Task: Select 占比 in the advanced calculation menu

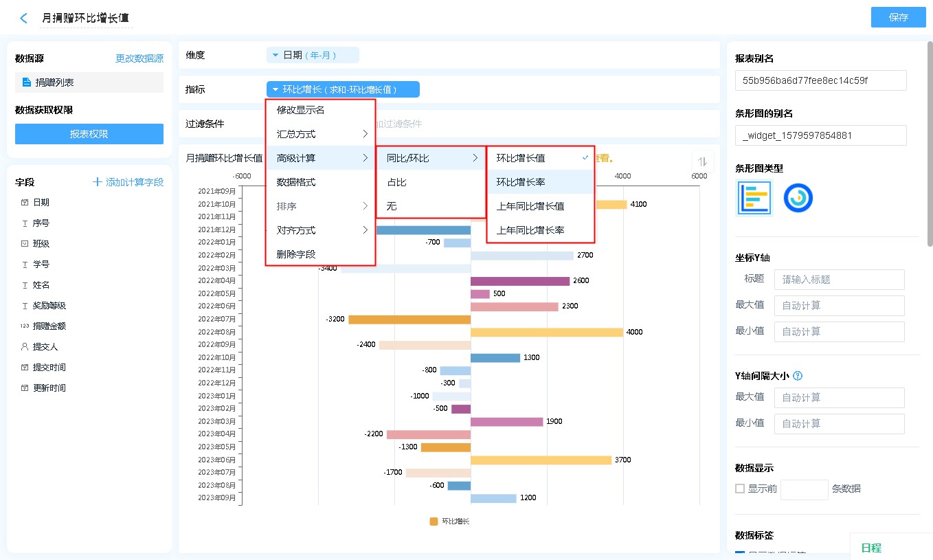Action: (x=396, y=182)
